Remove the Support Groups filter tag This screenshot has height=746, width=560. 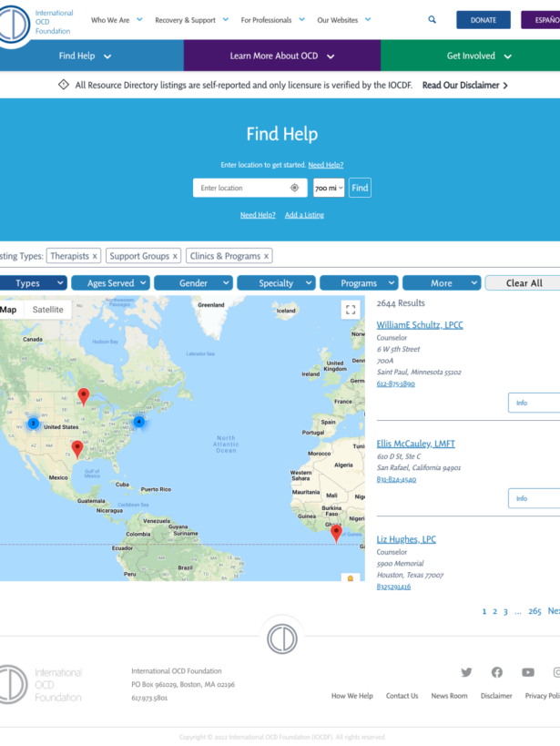[x=175, y=256]
